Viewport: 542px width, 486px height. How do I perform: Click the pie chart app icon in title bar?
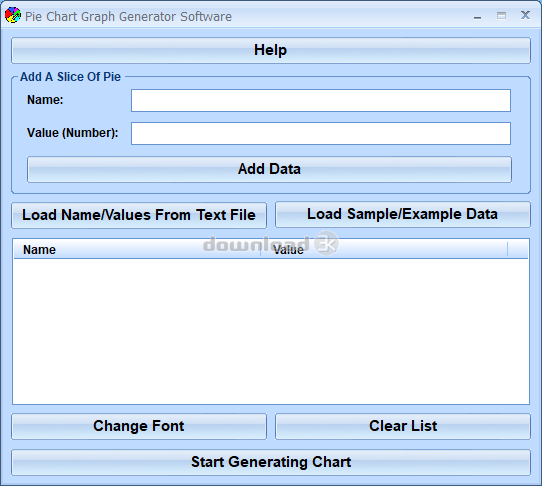(13, 16)
